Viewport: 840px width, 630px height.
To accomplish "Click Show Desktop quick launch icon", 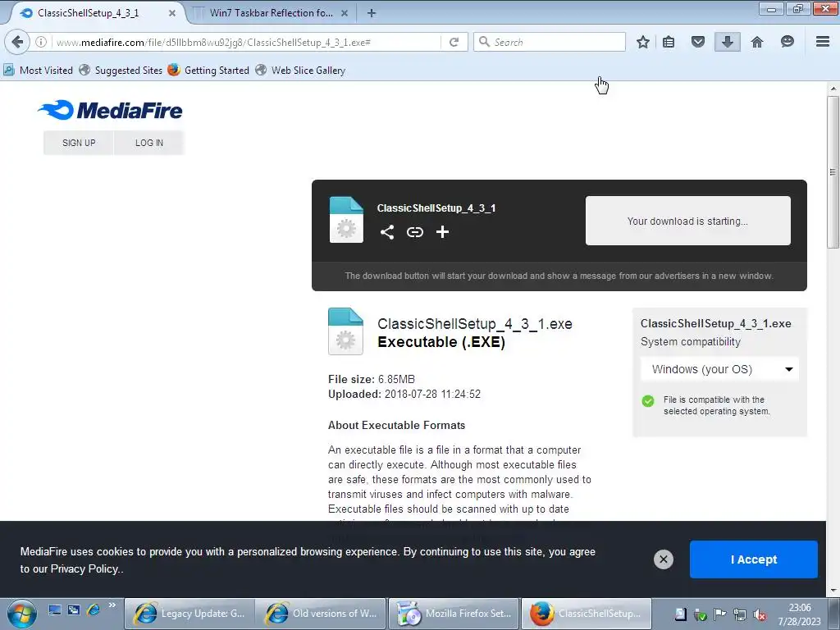I will coord(55,609).
